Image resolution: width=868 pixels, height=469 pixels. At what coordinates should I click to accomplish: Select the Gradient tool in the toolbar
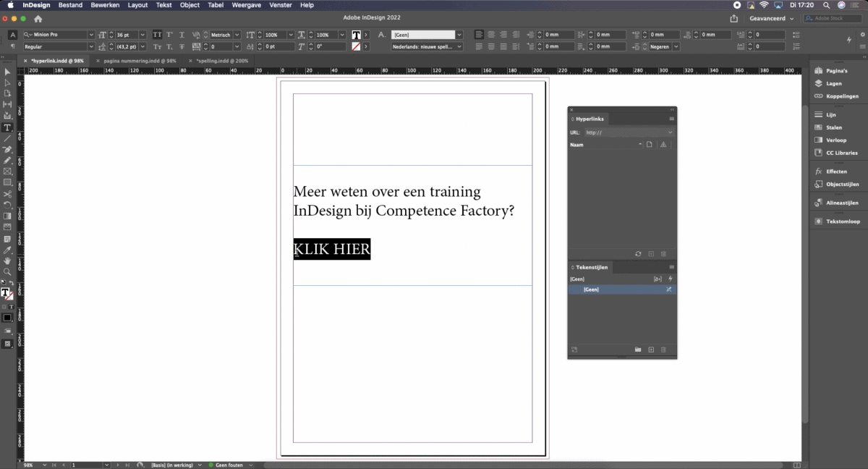[7, 215]
